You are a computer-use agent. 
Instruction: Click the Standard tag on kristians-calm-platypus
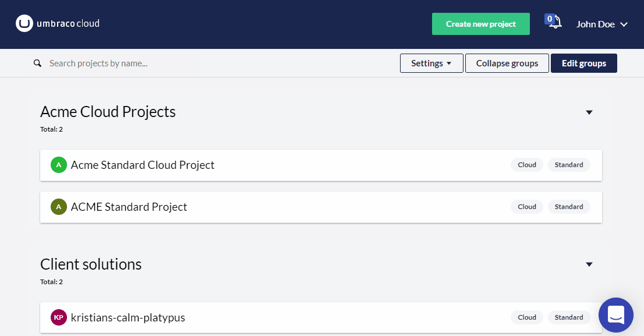pos(569,317)
